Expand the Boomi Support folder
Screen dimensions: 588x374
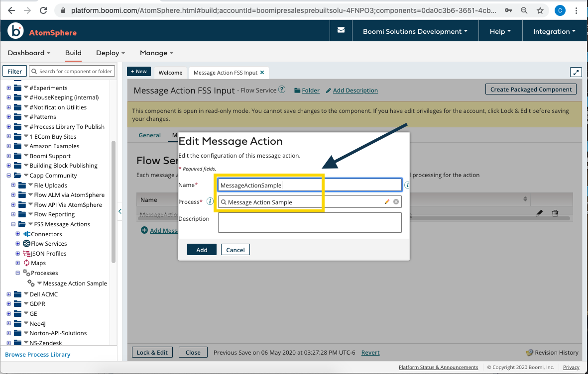8,156
